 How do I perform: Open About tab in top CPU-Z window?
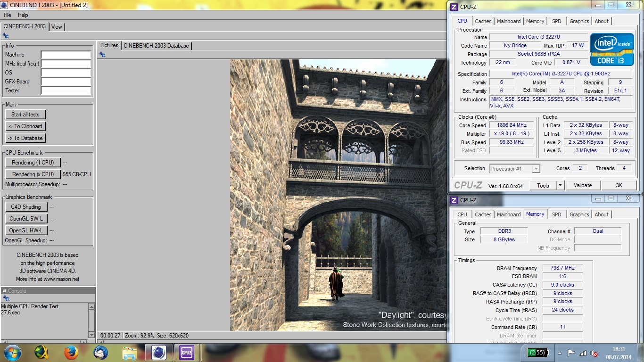(602, 21)
